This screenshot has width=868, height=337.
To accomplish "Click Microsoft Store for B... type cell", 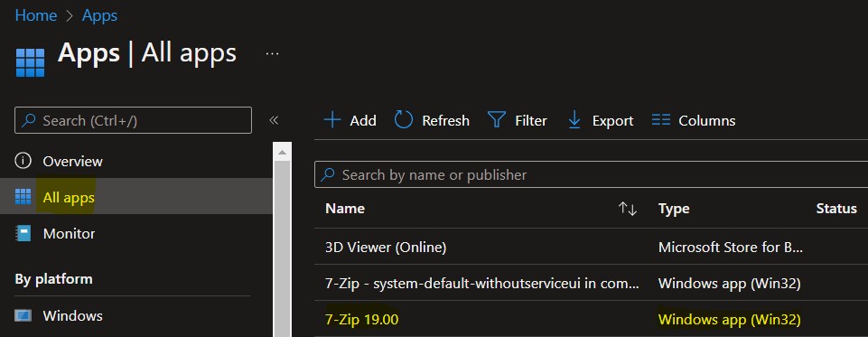I will [x=731, y=248].
